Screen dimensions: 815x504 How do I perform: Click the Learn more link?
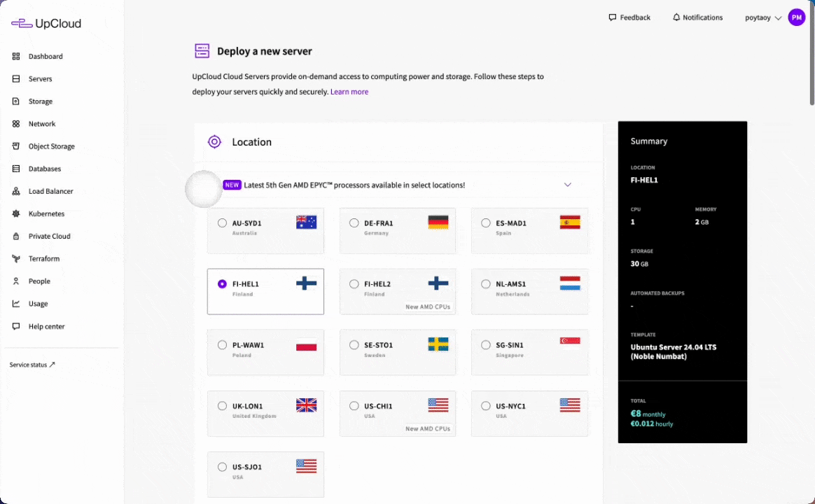[349, 92]
